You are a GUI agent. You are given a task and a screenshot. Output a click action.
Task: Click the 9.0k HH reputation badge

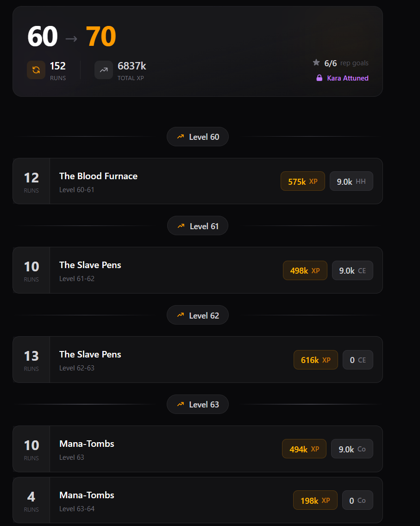click(x=351, y=182)
